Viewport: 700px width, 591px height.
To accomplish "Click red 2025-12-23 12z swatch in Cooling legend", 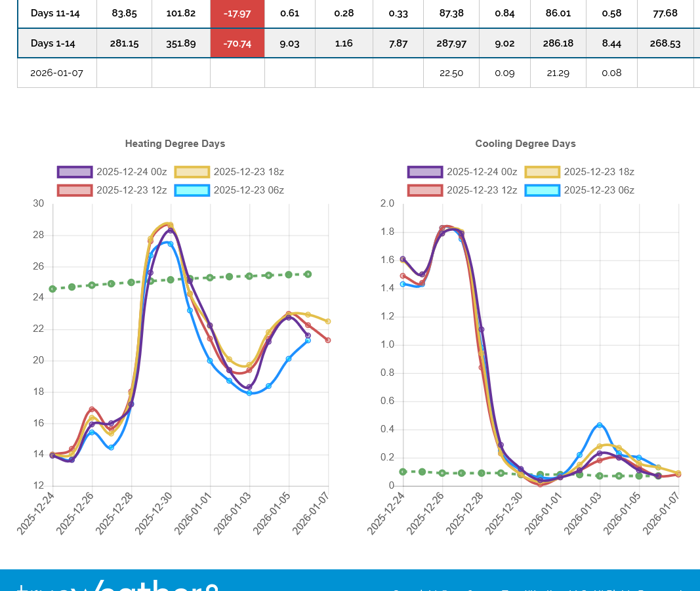I will click(x=425, y=190).
